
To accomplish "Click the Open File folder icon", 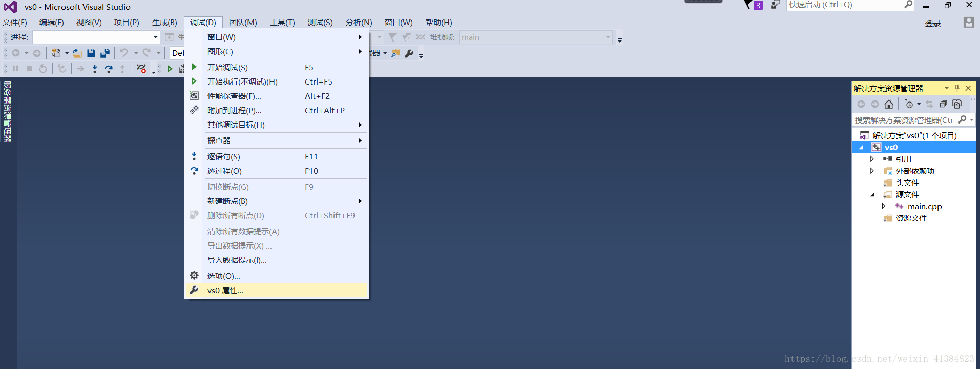I will (x=77, y=53).
